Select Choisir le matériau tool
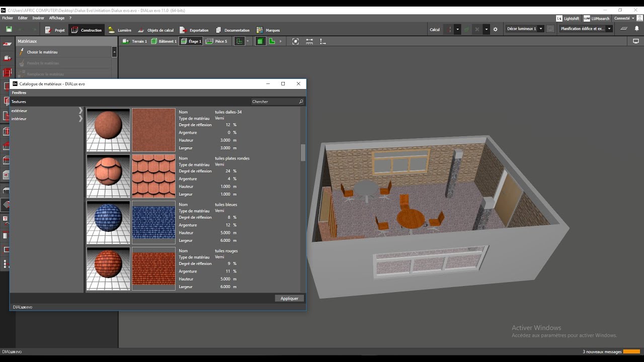Screen dimensions: 644x362 click(64, 52)
